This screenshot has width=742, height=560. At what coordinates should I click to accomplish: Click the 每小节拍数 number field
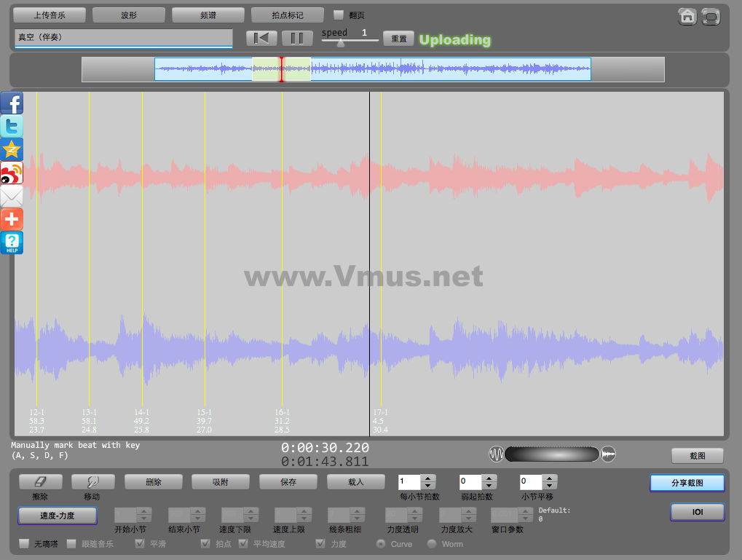tap(409, 482)
